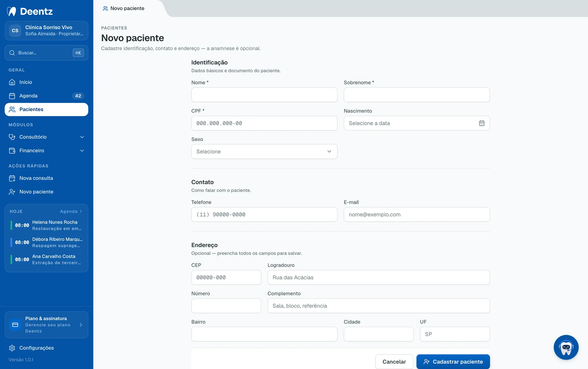Click the search magnifier icon
The image size is (588, 369).
[x=12, y=53]
